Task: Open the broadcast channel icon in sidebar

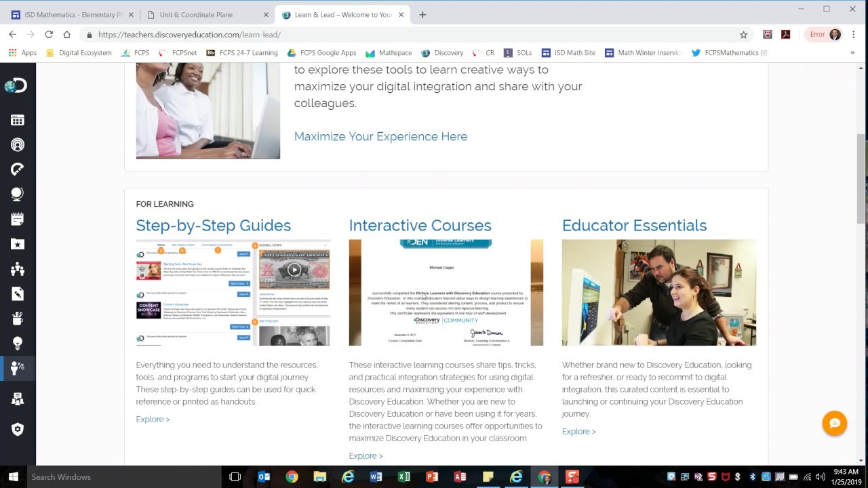Action: pos(18,144)
